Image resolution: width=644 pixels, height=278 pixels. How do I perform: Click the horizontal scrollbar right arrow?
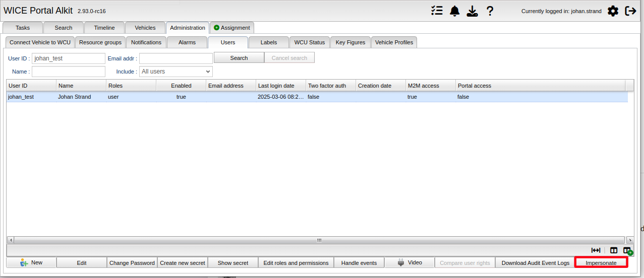[x=629, y=240]
